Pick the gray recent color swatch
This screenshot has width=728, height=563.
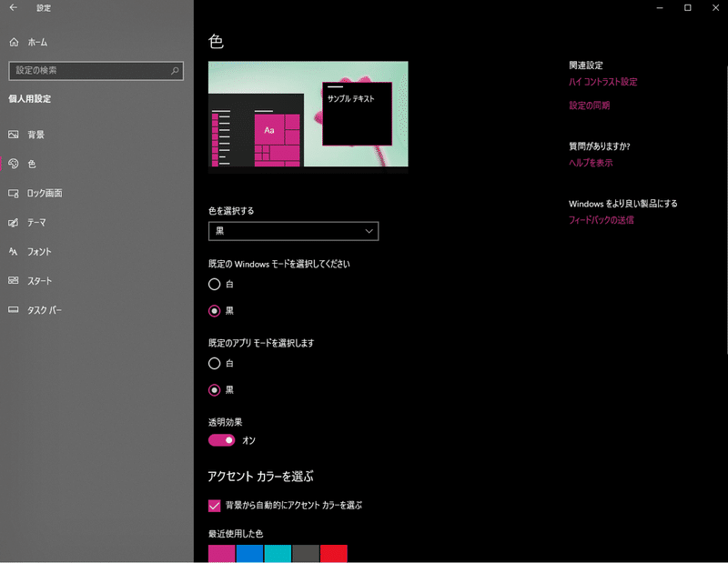tap(306, 554)
